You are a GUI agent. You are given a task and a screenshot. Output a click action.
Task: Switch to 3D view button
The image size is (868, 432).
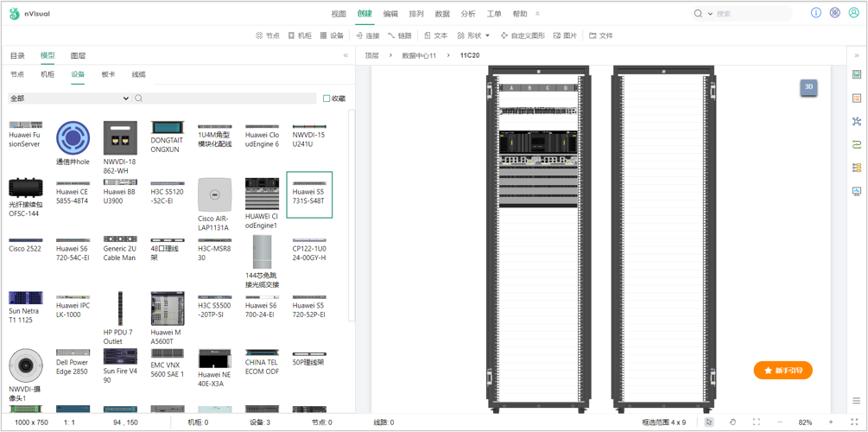point(808,87)
